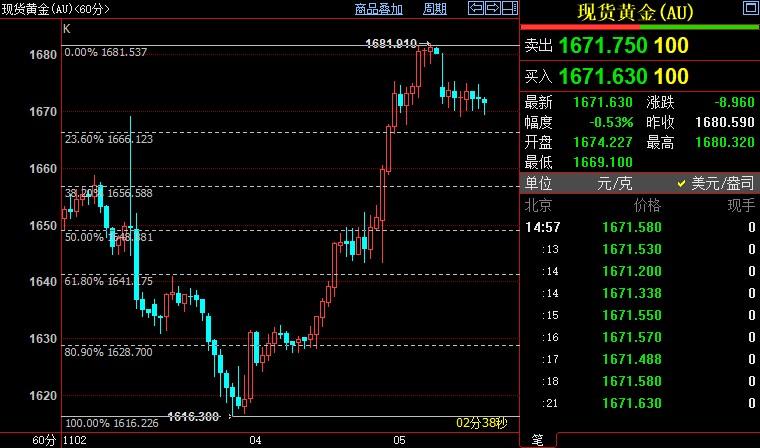
Task: Select the 笔 tab below tick list
Action: (537, 440)
